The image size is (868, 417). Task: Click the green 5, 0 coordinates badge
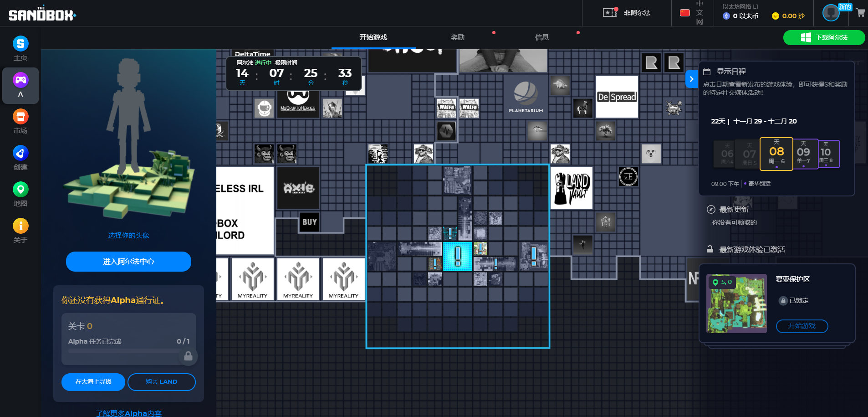click(722, 282)
